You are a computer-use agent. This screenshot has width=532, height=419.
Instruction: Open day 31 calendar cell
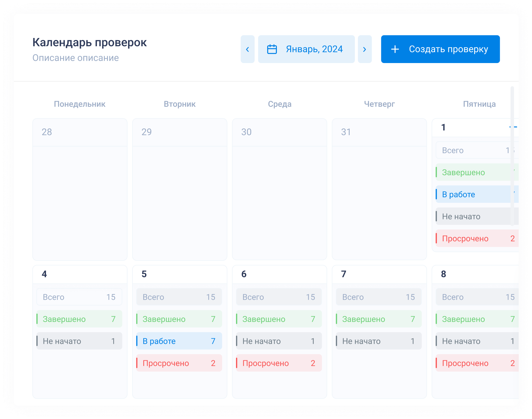pyautogui.click(x=379, y=189)
